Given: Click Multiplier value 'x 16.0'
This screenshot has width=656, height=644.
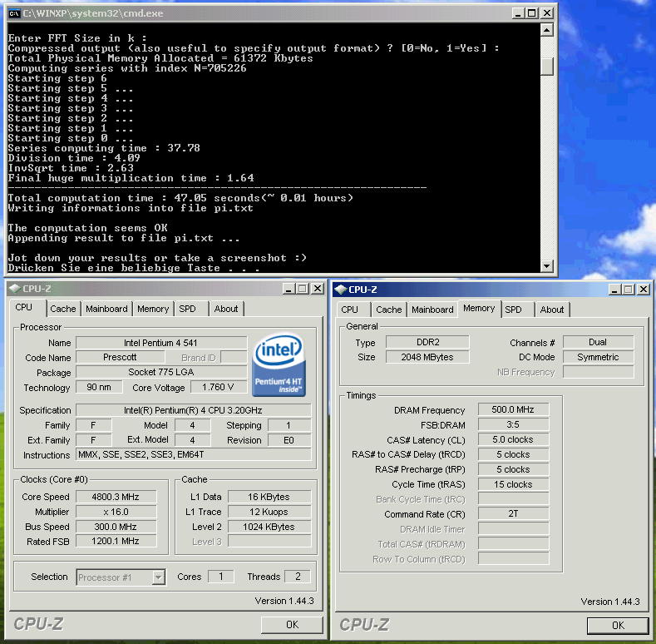Looking at the screenshot, I should [116, 512].
